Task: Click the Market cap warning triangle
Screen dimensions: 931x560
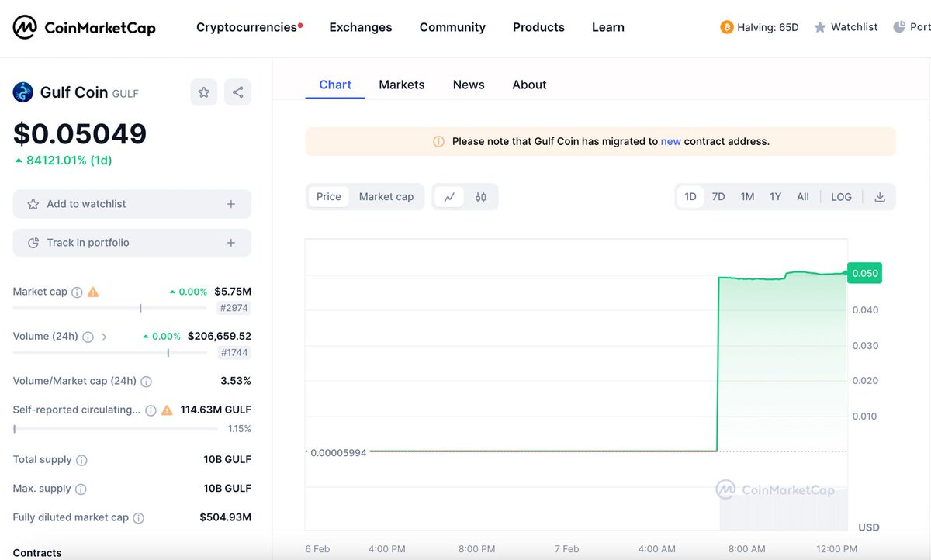Action: click(x=93, y=292)
